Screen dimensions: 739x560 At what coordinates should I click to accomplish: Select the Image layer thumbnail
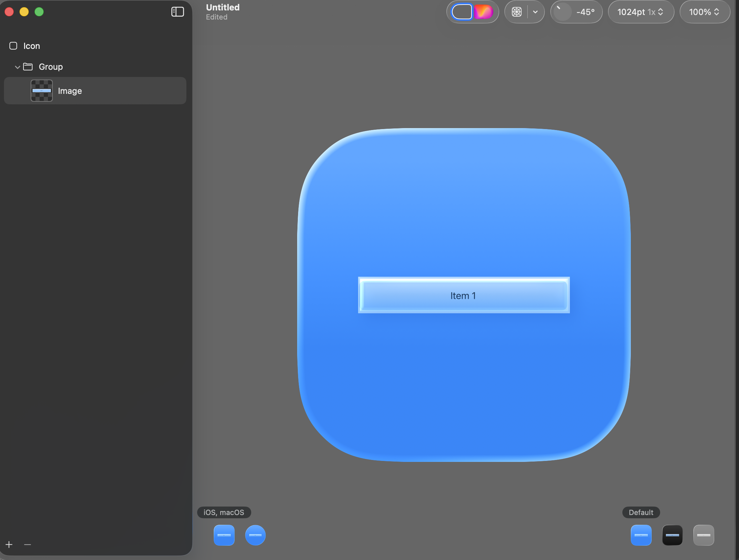tap(42, 91)
